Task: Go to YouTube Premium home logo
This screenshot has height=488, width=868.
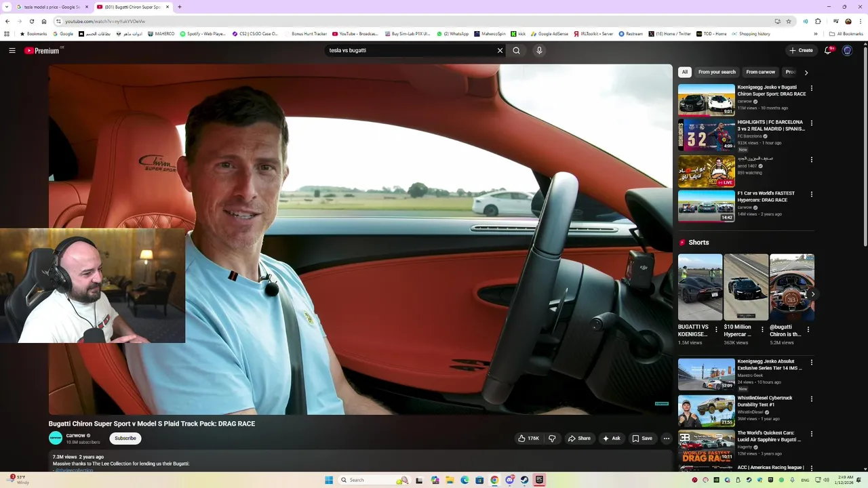Action: click(x=42, y=50)
